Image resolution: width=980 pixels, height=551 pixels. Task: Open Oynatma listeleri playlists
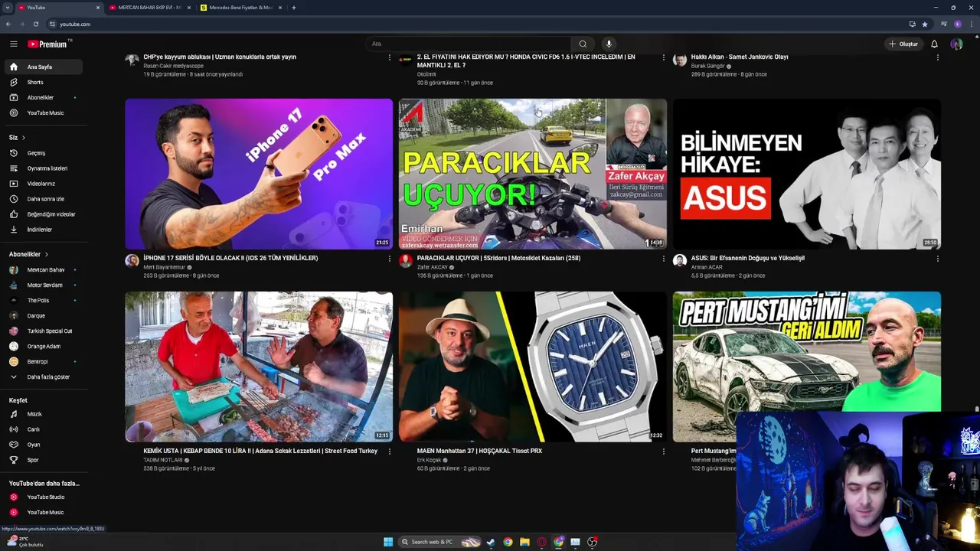[x=44, y=168]
